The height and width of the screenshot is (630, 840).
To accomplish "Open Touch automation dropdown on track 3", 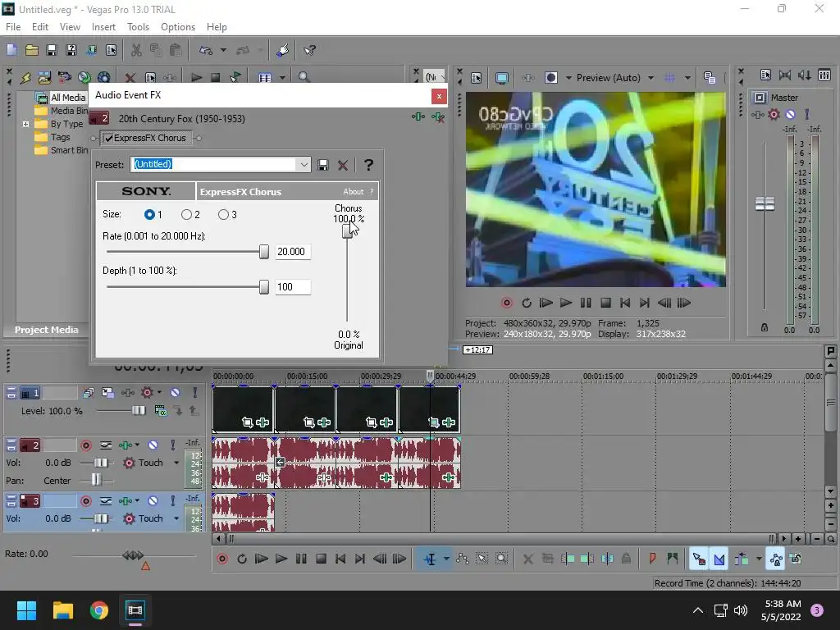I will 176,518.
